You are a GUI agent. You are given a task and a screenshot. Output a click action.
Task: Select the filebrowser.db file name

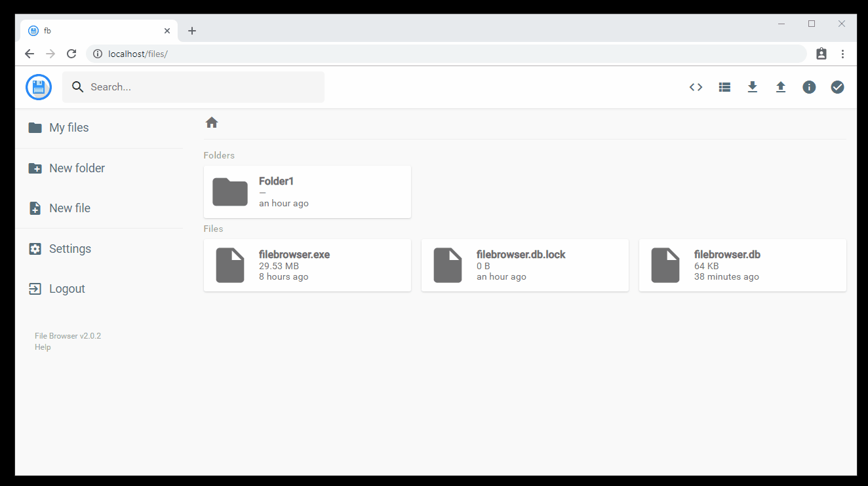pyautogui.click(x=727, y=255)
